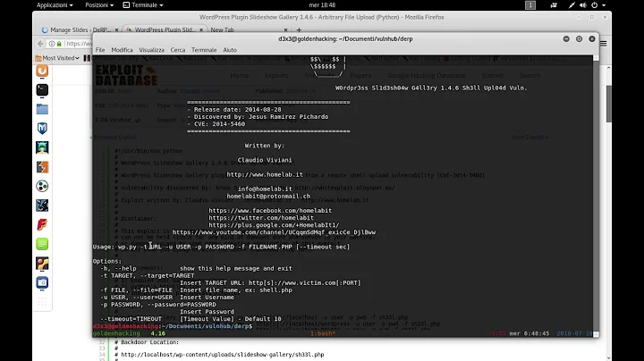
Task: Click the 'CVE: 2014-5460' line in terminal
Action: point(216,124)
